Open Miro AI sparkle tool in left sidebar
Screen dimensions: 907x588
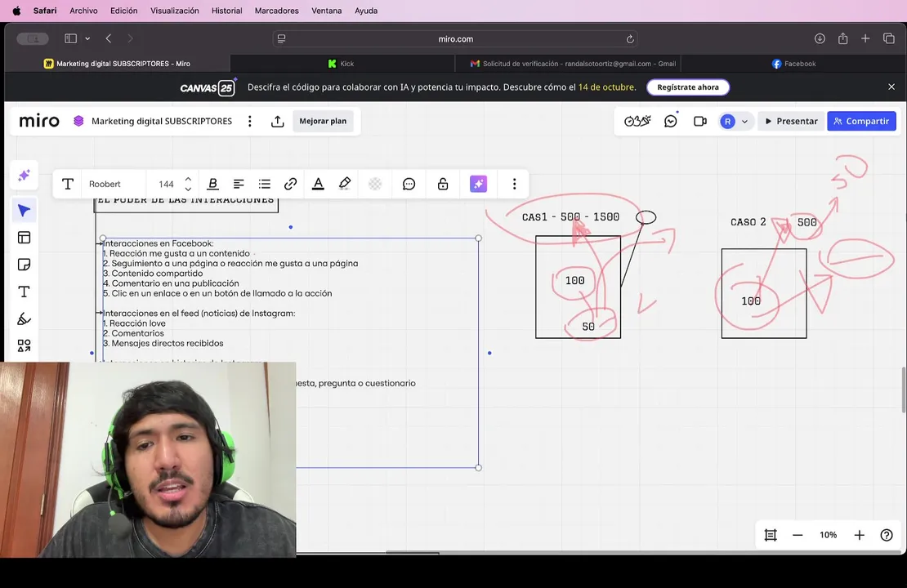point(24,176)
